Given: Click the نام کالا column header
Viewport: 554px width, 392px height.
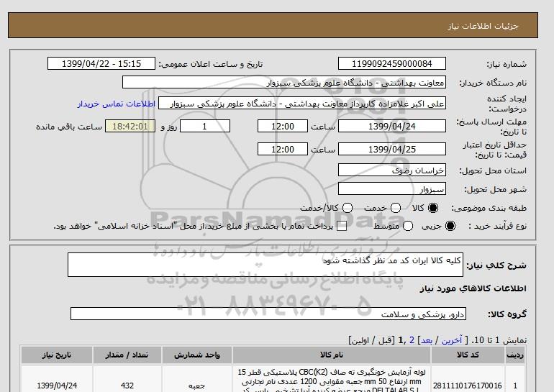Looking at the screenshot, I should 332,355.
